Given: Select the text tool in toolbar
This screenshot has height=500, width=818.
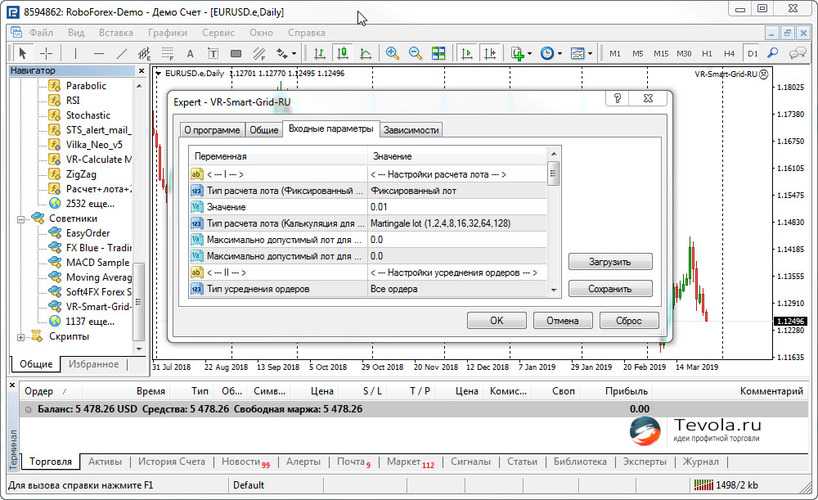Looking at the screenshot, I should click(x=187, y=53).
